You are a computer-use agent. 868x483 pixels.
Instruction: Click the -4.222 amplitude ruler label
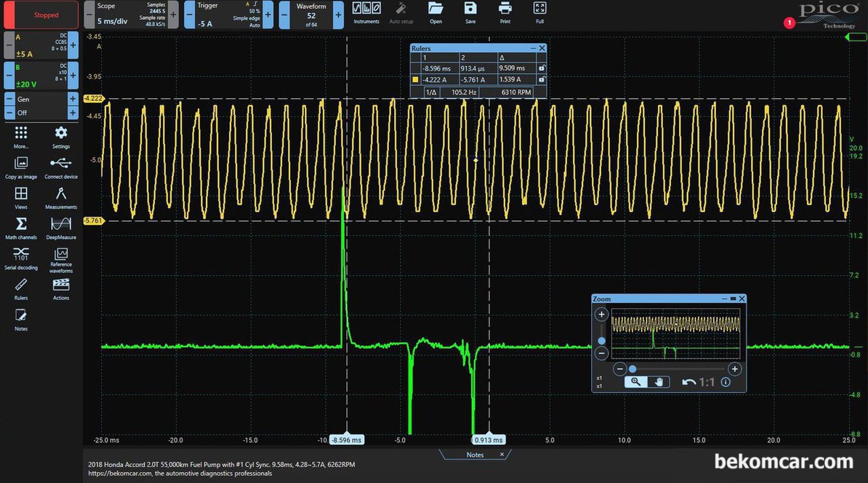(93, 98)
